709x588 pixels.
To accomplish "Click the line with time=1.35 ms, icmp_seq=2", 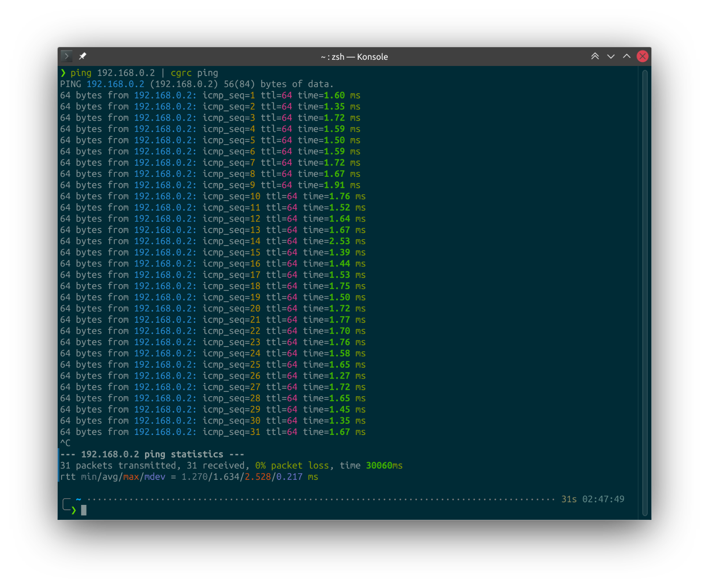I will click(x=210, y=106).
